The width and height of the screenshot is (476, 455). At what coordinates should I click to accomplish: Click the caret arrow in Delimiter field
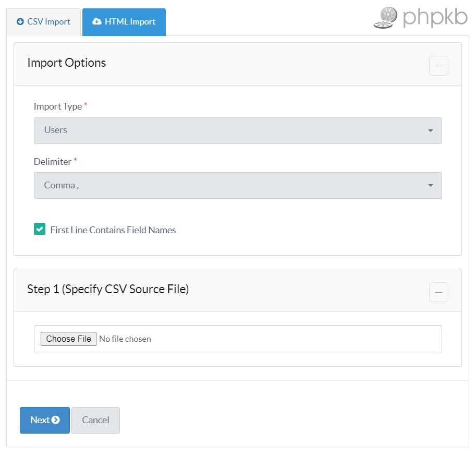pos(431,185)
